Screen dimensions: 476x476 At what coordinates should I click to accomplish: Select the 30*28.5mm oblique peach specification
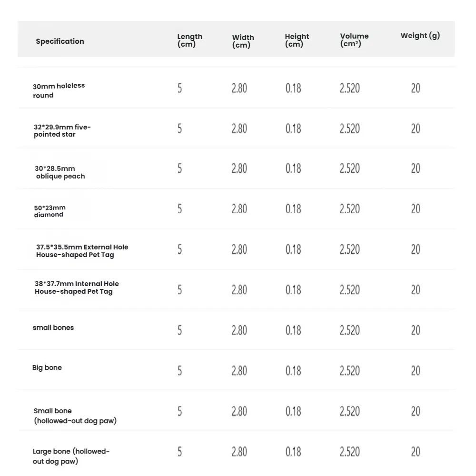coord(60,172)
